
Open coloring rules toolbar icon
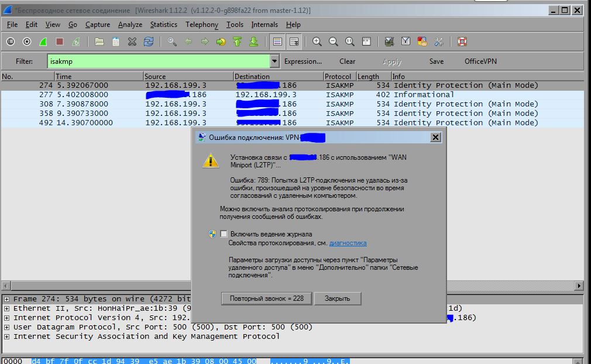[x=422, y=42]
